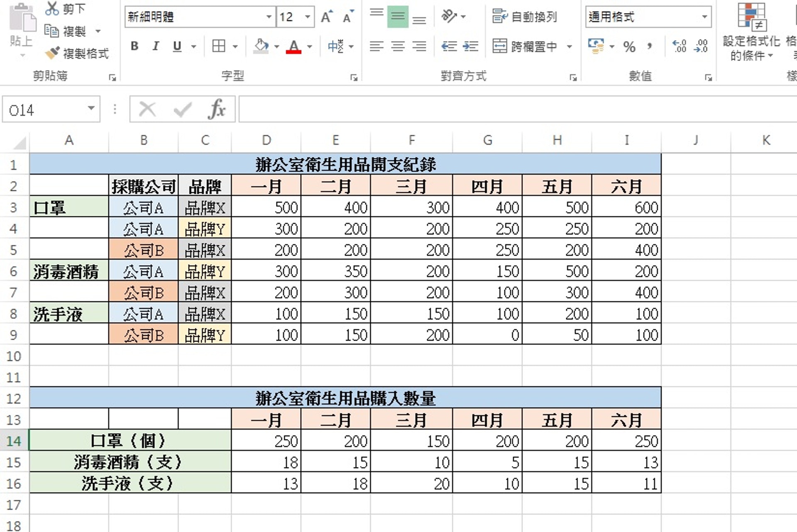Viewport: 797px width, 532px height.
Task: Increase font size with larger A icon
Action: point(326,17)
